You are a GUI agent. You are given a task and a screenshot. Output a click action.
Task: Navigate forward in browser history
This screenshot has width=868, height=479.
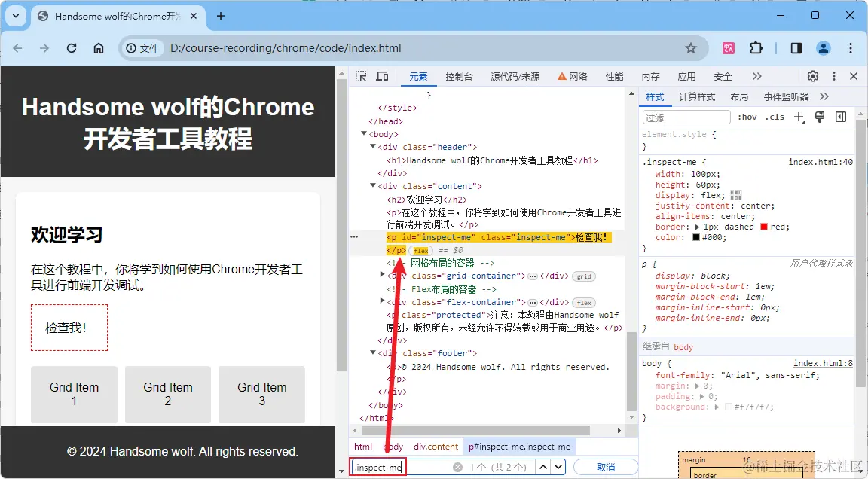tap(44, 48)
